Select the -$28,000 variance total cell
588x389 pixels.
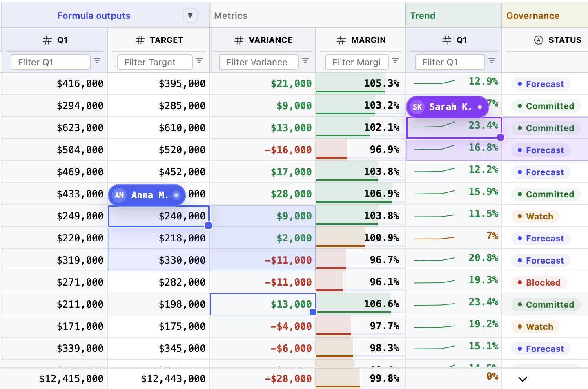point(263,379)
